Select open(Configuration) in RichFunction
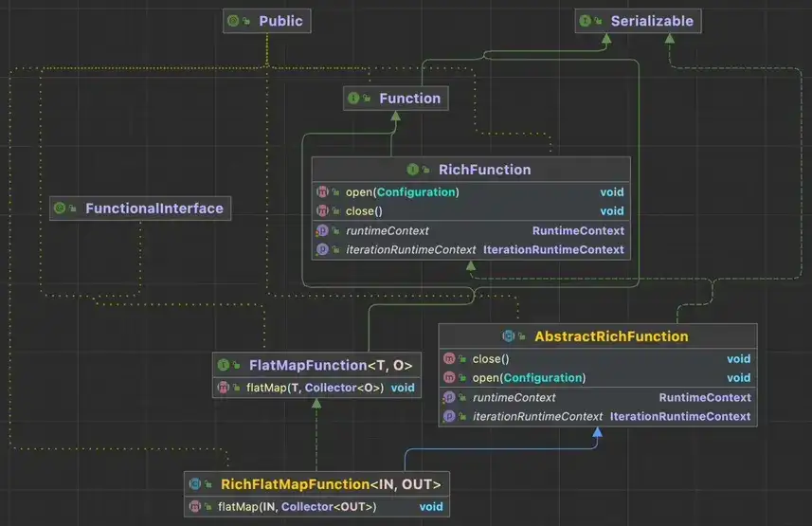 (403, 192)
